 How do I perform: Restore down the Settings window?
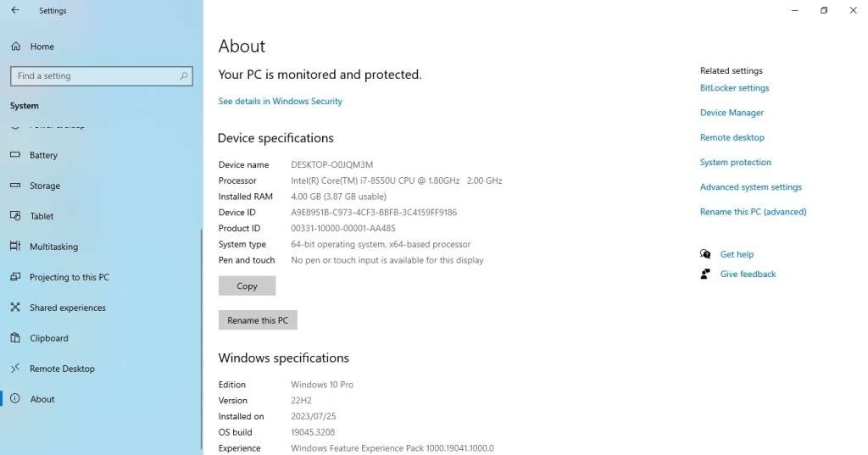click(x=824, y=10)
